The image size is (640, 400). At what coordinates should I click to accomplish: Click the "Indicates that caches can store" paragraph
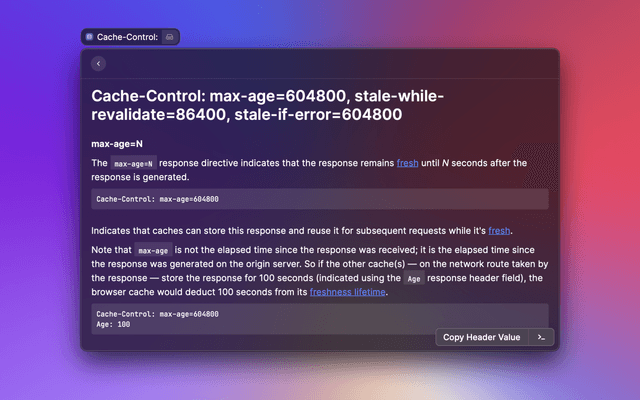[280, 230]
